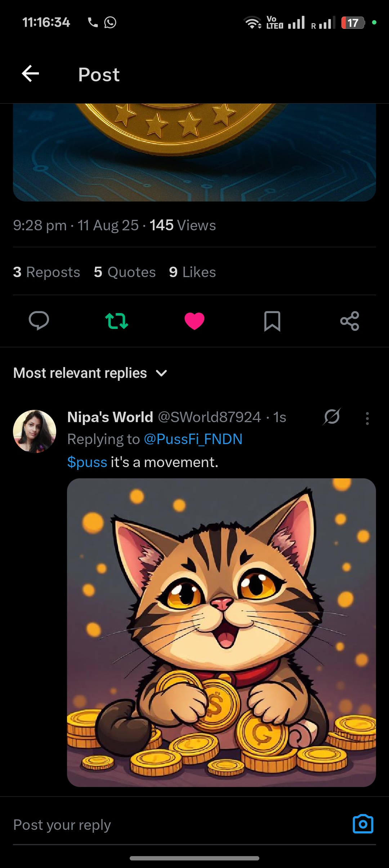The image size is (389, 868).
Task: View the 9 Likes list
Action: pos(192,272)
